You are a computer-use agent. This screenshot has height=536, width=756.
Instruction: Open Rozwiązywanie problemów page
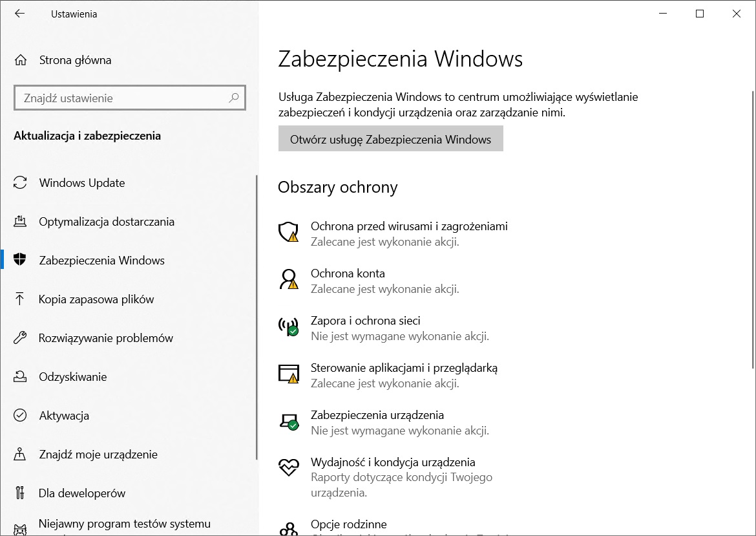coord(106,338)
